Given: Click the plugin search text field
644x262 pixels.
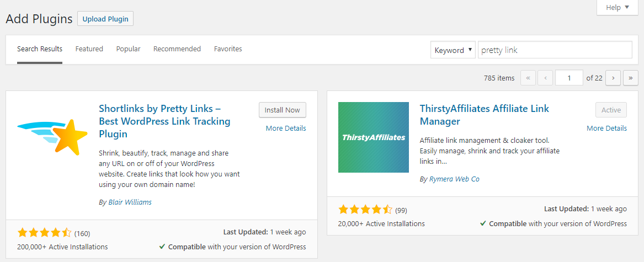Looking at the screenshot, I should pos(555,50).
